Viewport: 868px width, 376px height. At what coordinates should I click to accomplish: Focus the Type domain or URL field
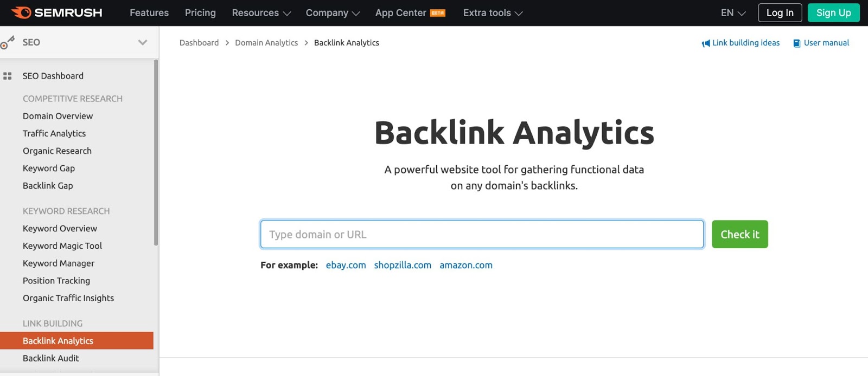tap(482, 234)
